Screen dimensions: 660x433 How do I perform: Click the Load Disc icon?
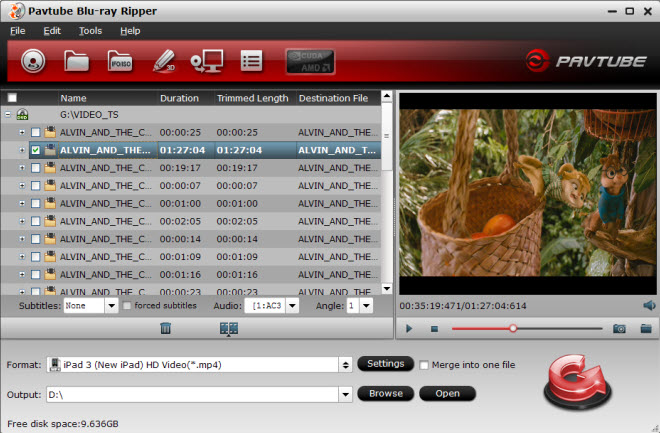(33, 61)
